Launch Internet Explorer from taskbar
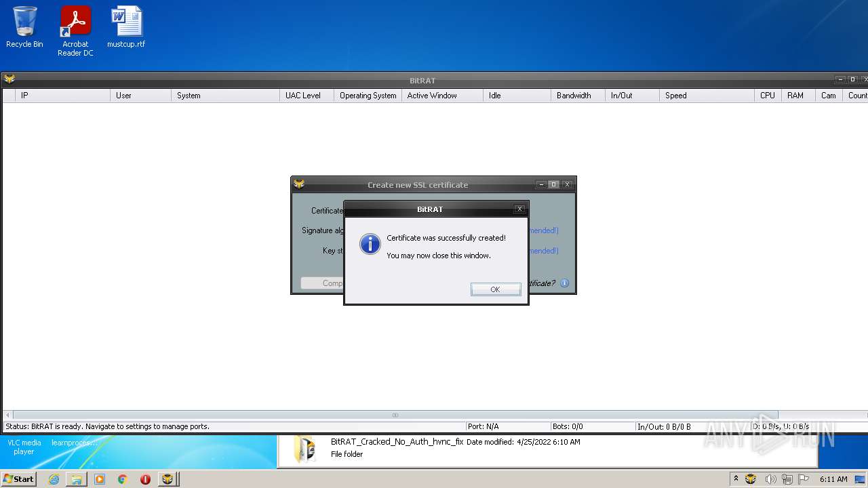Image resolution: width=868 pixels, height=488 pixels. [54, 479]
